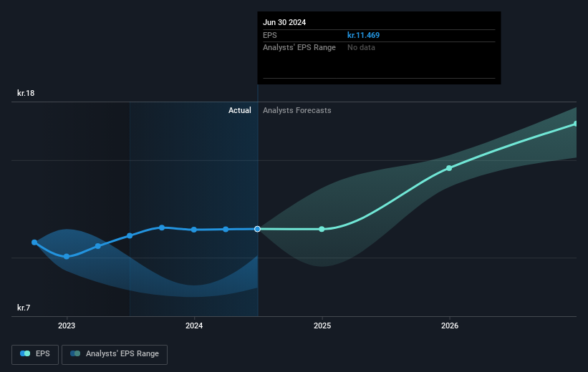The width and height of the screenshot is (588, 372).
Task: Click the EPS point between 2023 and mid-2023
Action: pyautogui.click(x=98, y=246)
